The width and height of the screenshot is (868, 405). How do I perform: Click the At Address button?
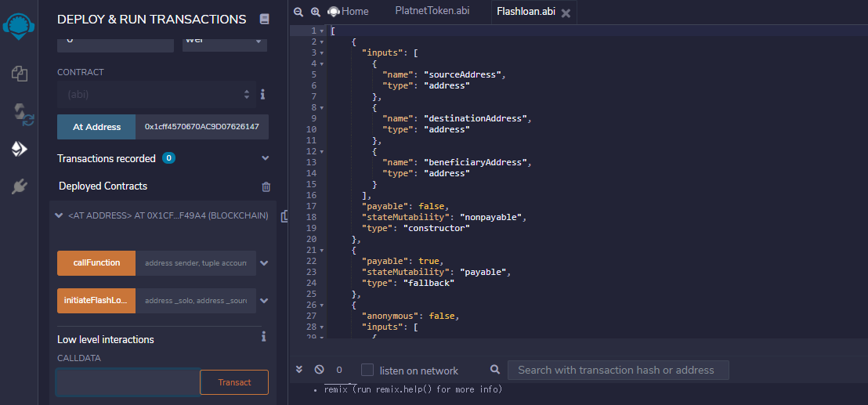pyautogui.click(x=96, y=127)
